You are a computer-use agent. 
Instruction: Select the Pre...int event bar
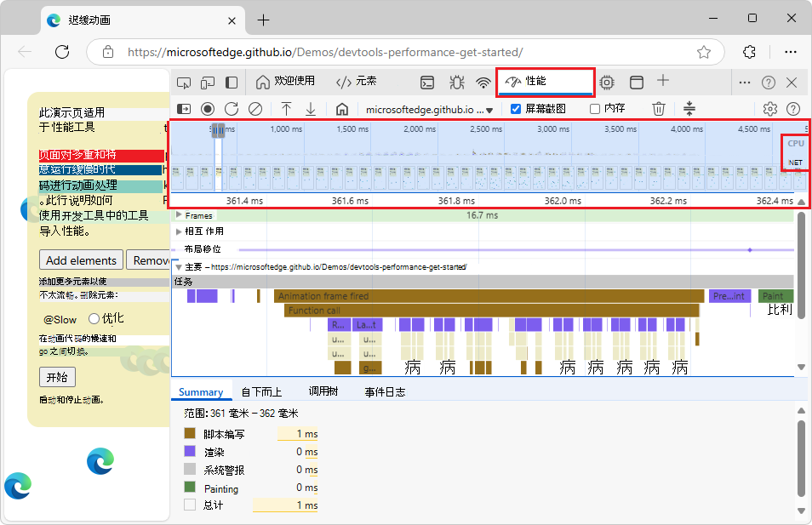[729, 296]
